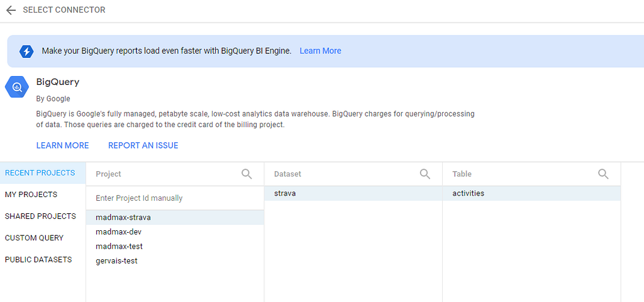Click the back arrow next to Select Connector

pos(11,10)
